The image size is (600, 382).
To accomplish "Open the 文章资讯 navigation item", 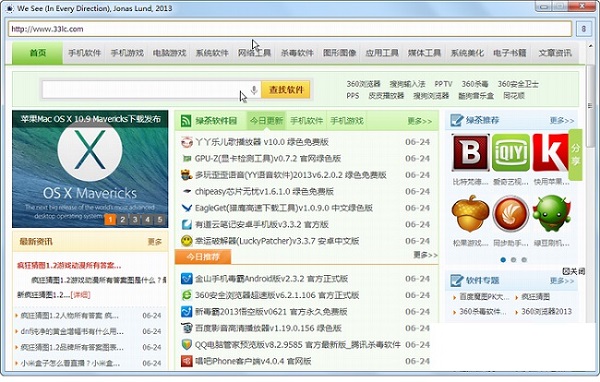I will pos(555,53).
